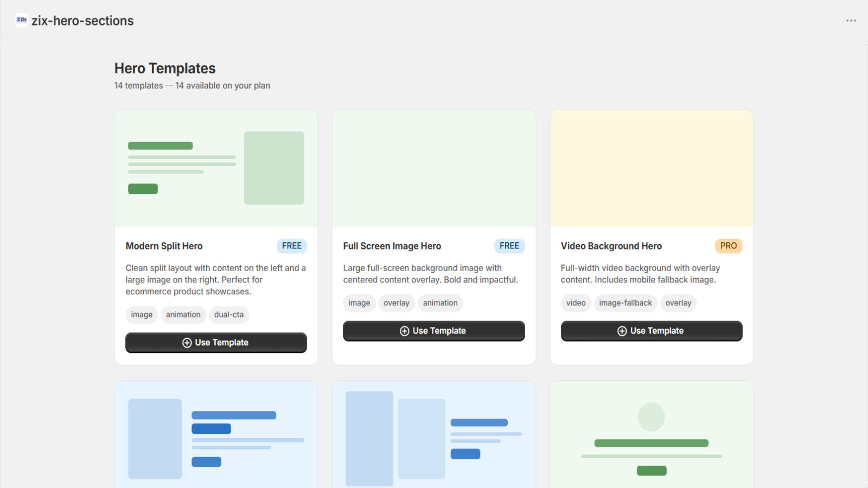Select the Full Screen Image Hero preview
Viewport: 868px width, 488px height.
pos(434,168)
